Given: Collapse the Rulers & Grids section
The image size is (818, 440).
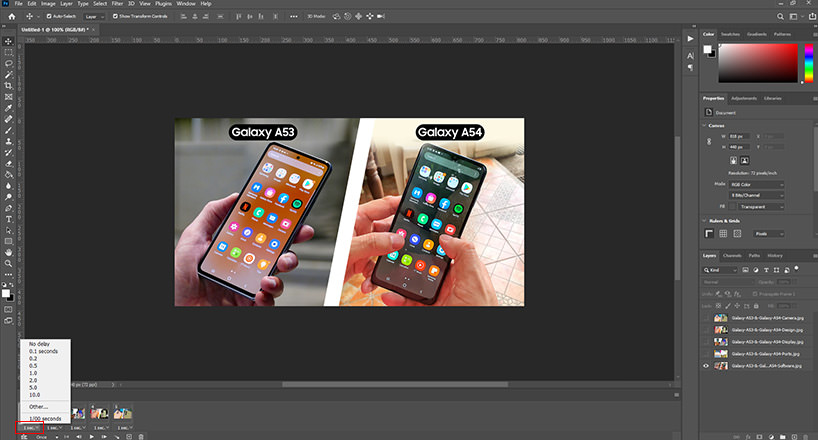Looking at the screenshot, I should [x=704, y=221].
